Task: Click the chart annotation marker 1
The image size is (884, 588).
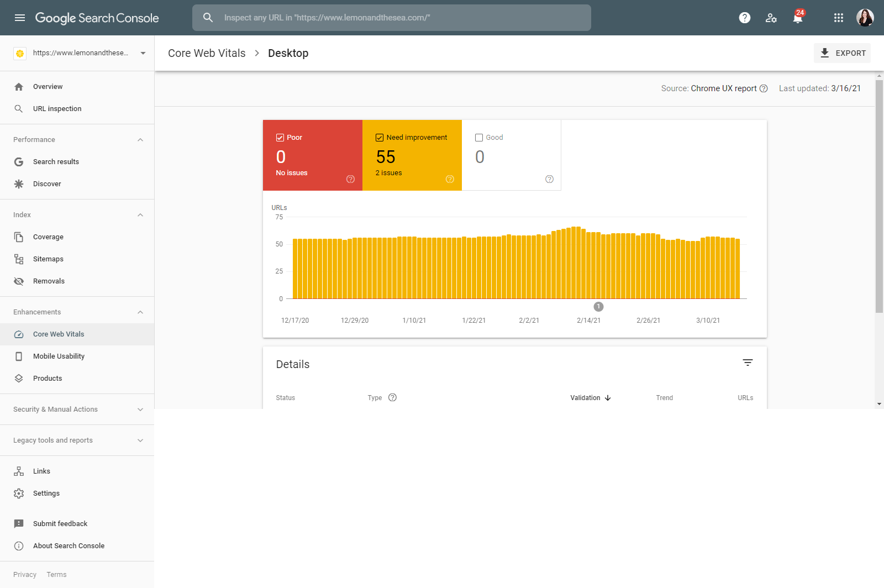Action: [x=598, y=307]
